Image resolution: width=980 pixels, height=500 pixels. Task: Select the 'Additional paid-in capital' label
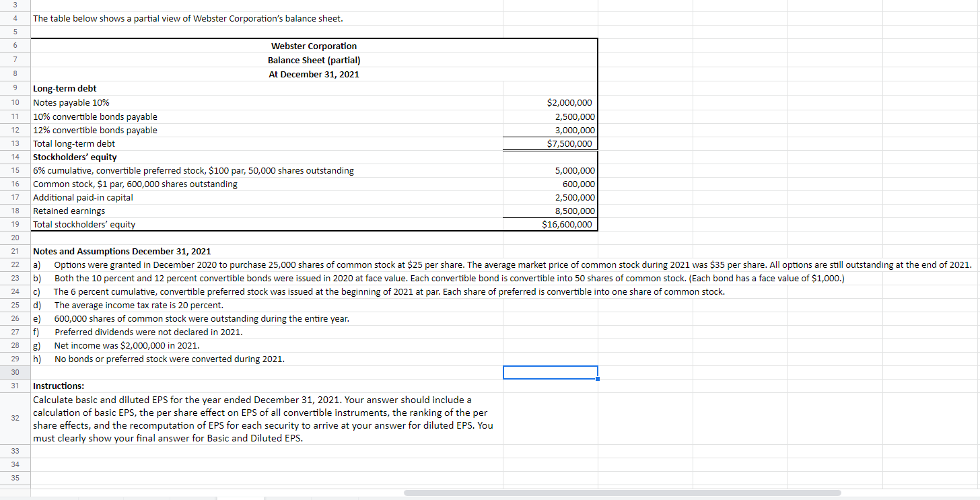tap(83, 197)
